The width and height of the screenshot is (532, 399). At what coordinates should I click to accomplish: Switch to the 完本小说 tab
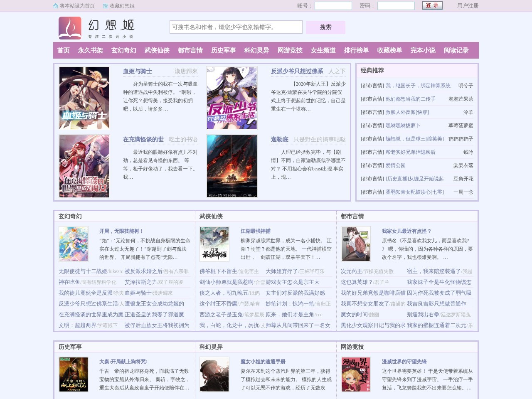(423, 50)
